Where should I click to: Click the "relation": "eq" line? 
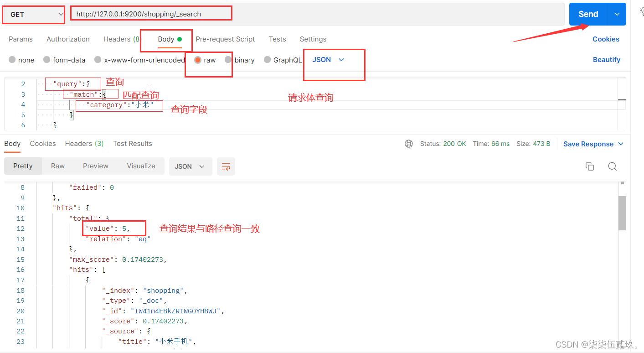coord(118,239)
